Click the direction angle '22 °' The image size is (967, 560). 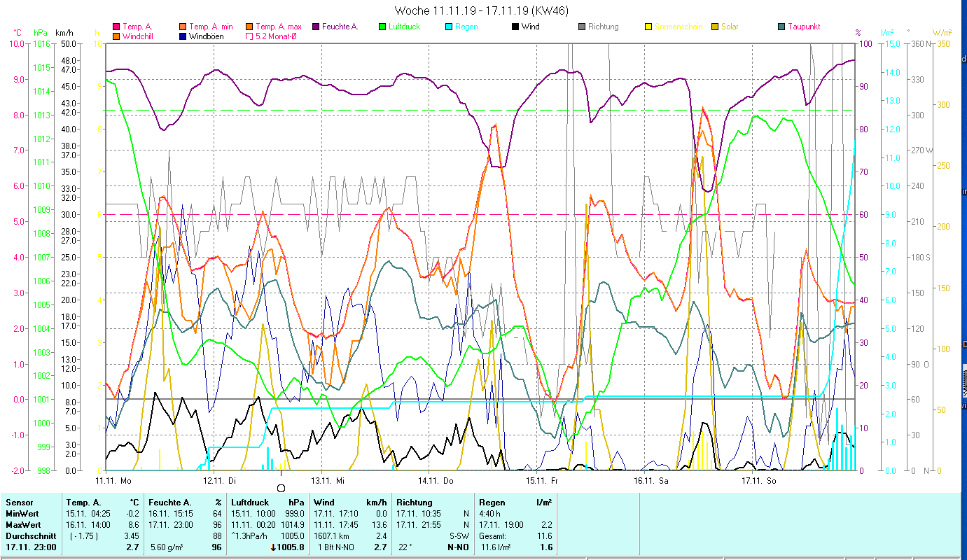pyautogui.click(x=405, y=547)
